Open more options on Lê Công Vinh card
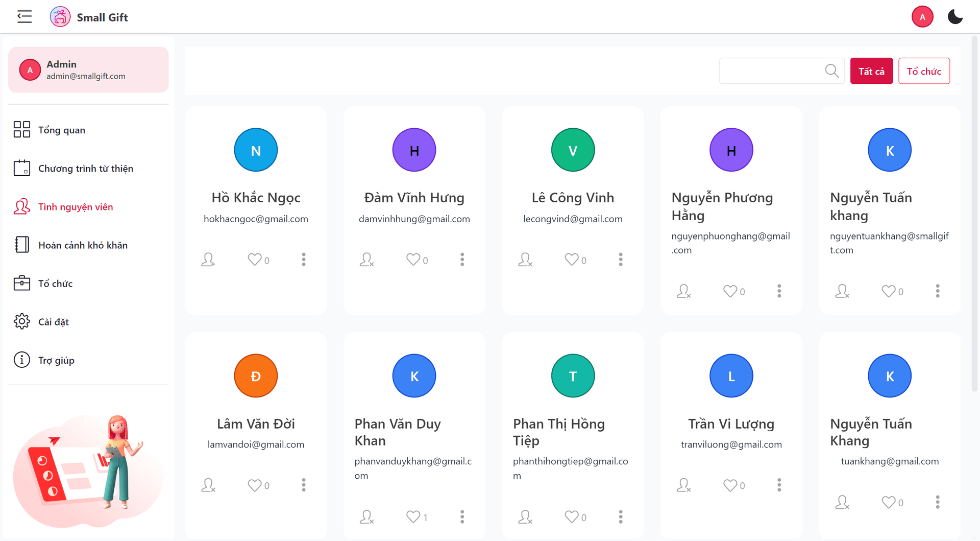Viewport: 980px width, 541px height. pyautogui.click(x=621, y=260)
